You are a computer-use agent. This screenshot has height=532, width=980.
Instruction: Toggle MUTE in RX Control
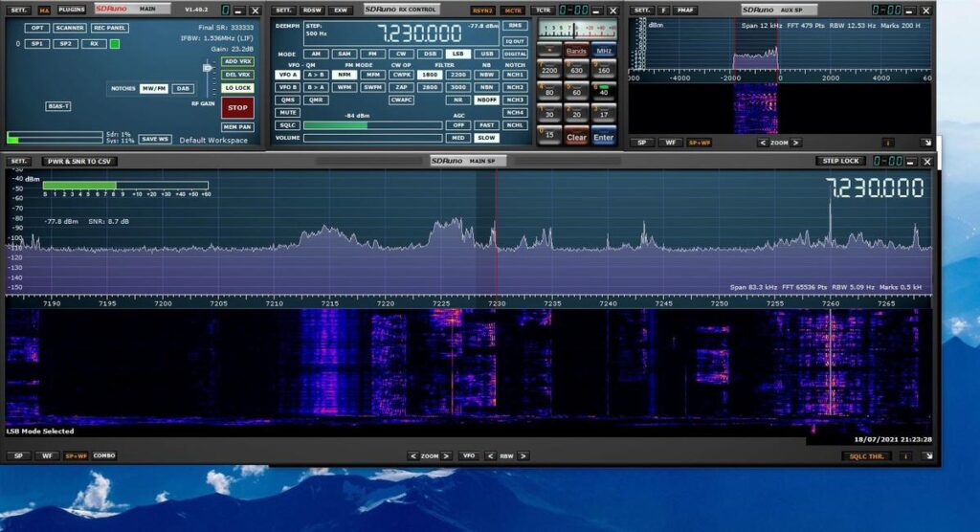click(x=287, y=113)
